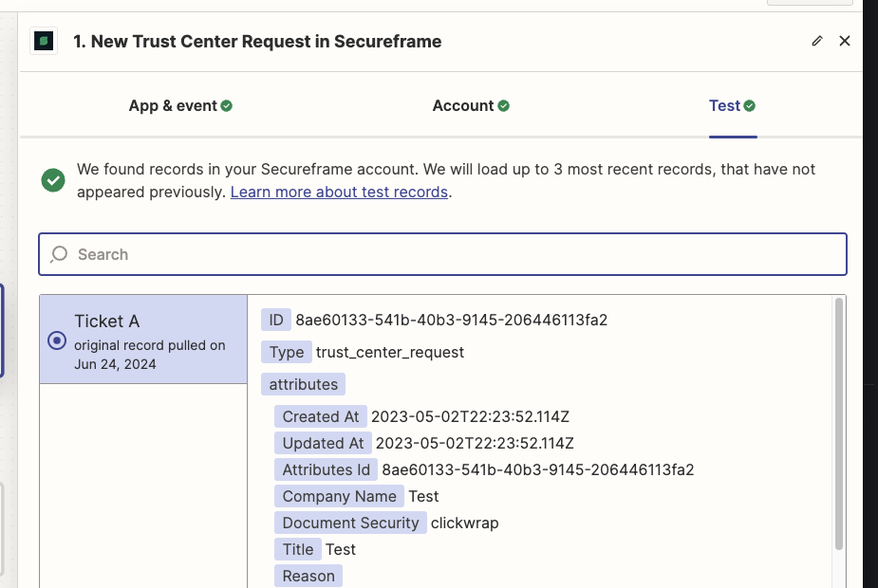Click the Attributes Id value text
The image size is (878, 588).
pos(537,470)
